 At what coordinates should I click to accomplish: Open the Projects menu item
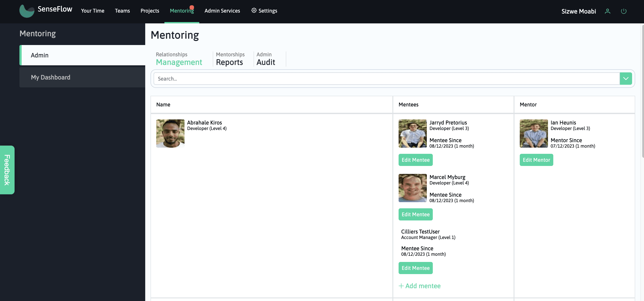pos(149,11)
